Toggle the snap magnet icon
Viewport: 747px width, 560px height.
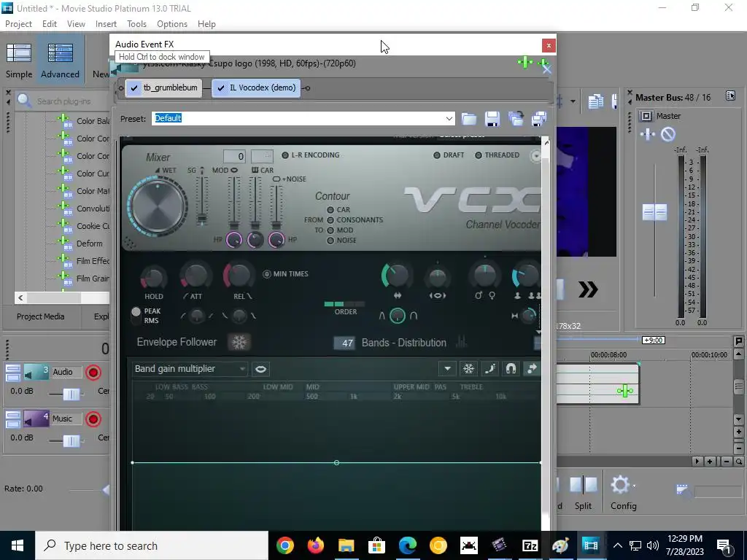tap(511, 368)
